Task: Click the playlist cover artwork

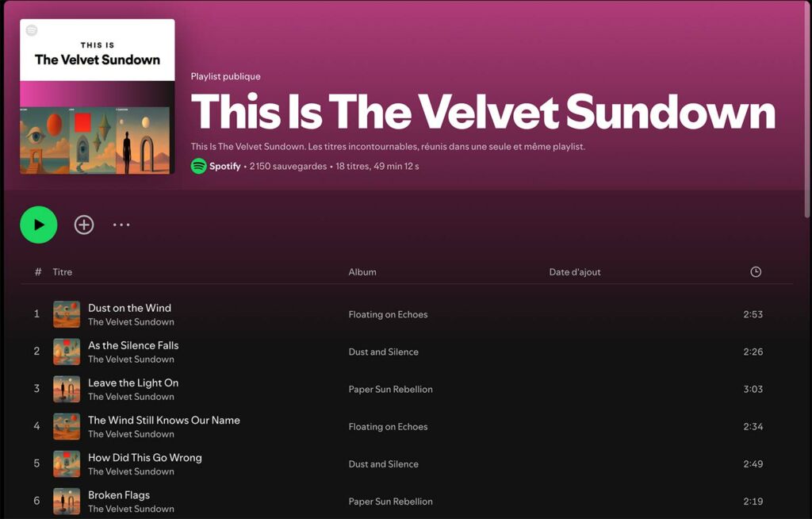Action: click(x=97, y=96)
